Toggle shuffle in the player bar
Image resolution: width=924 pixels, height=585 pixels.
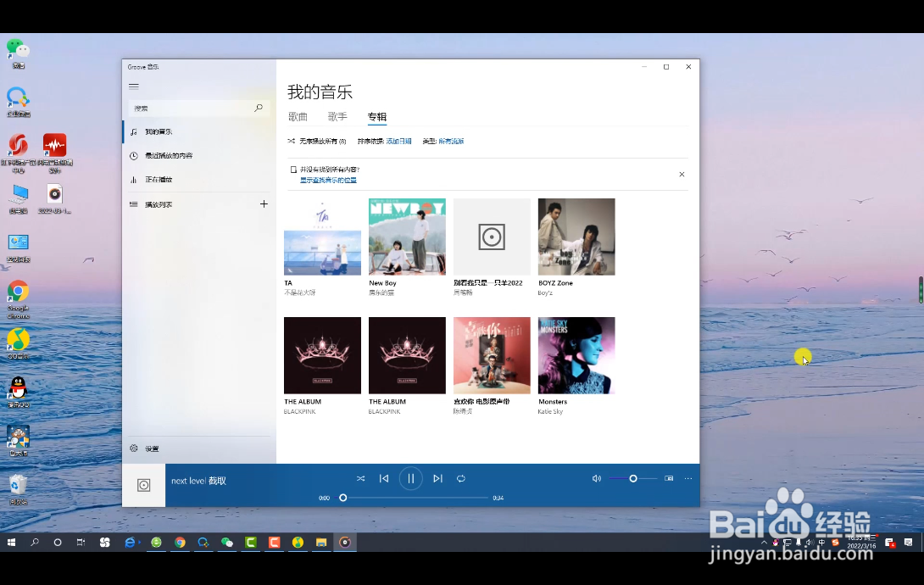(x=360, y=479)
